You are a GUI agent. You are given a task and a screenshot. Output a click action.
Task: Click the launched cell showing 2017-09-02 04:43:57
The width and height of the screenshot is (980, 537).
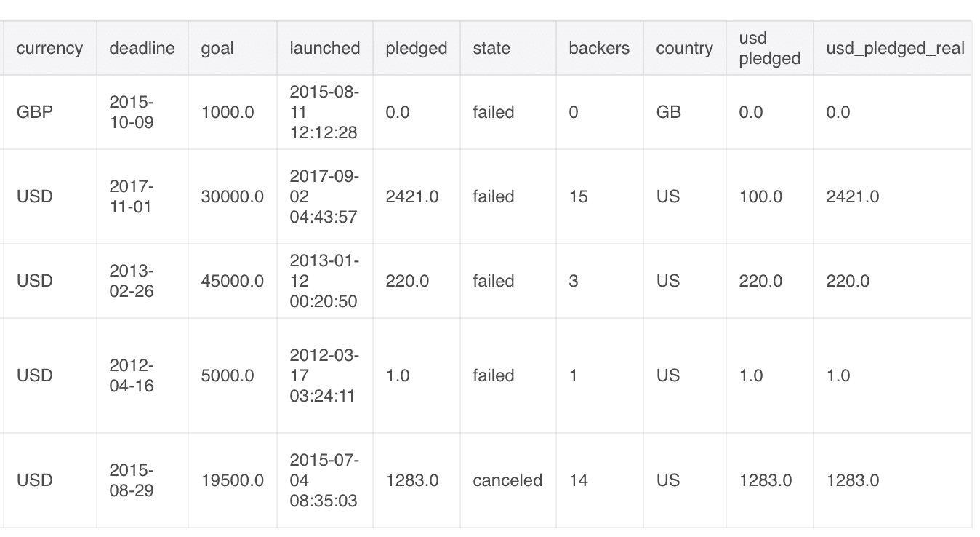pyautogui.click(x=324, y=196)
